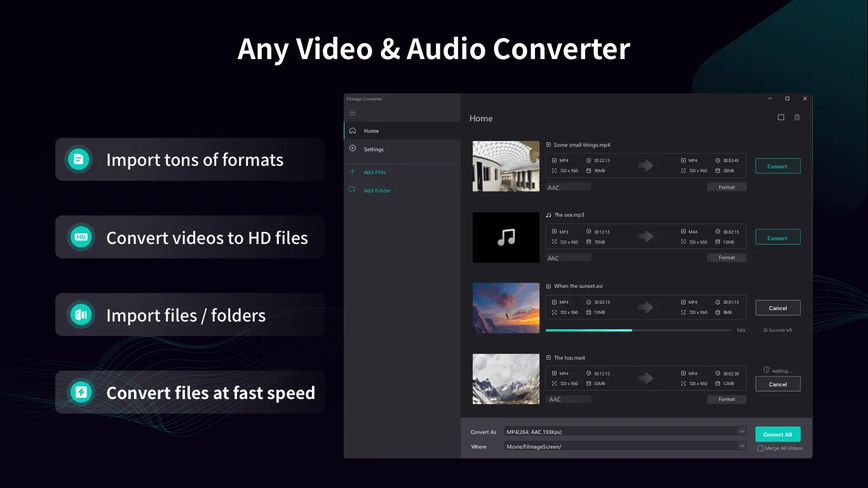
Task: Click the folder icon for Add Folder
Action: 353,190
